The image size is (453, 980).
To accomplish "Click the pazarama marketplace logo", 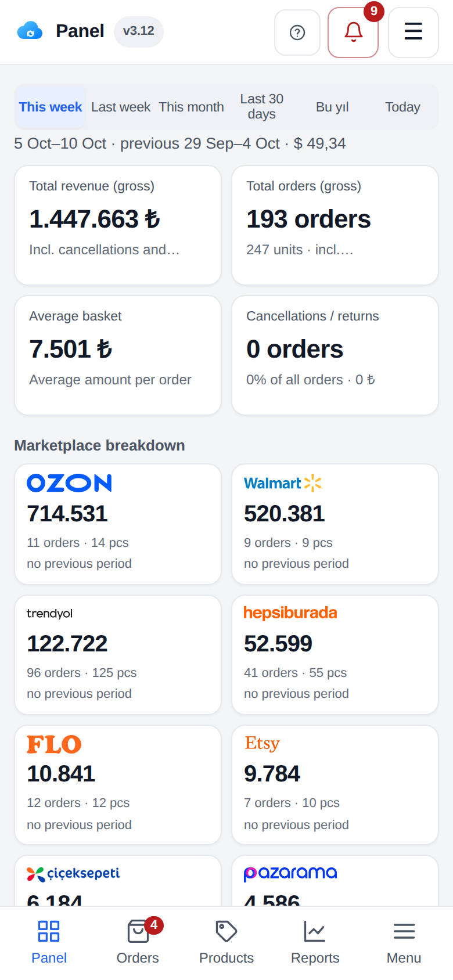I will point(290,873).
